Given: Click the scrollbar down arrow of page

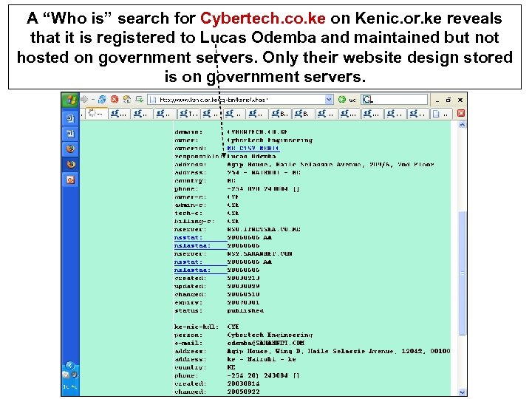Looking at the screenshot, I should coord(462,392).
